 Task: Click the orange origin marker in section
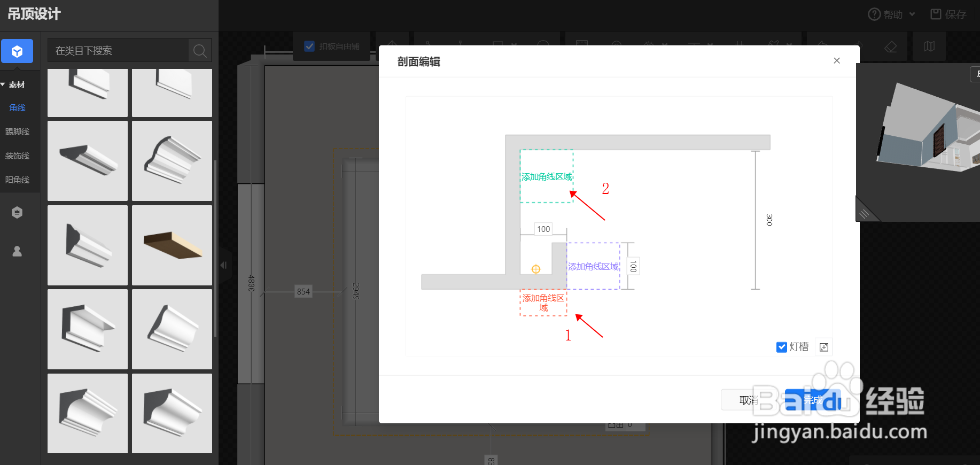(x=536, y=269)
